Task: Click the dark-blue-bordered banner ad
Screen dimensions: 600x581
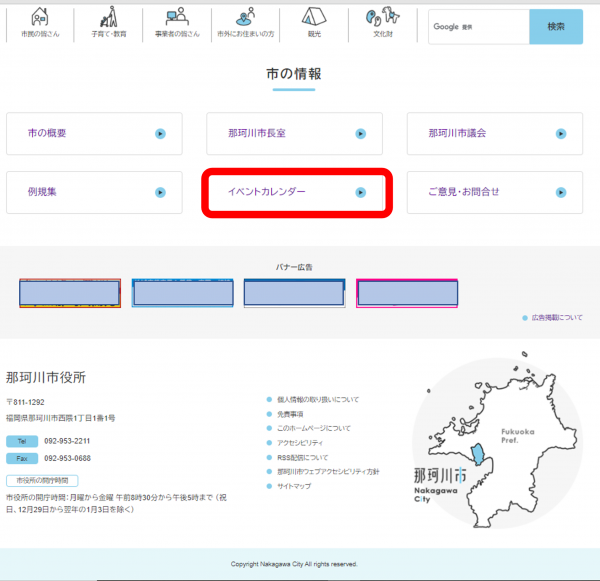Action: (295, 293)
